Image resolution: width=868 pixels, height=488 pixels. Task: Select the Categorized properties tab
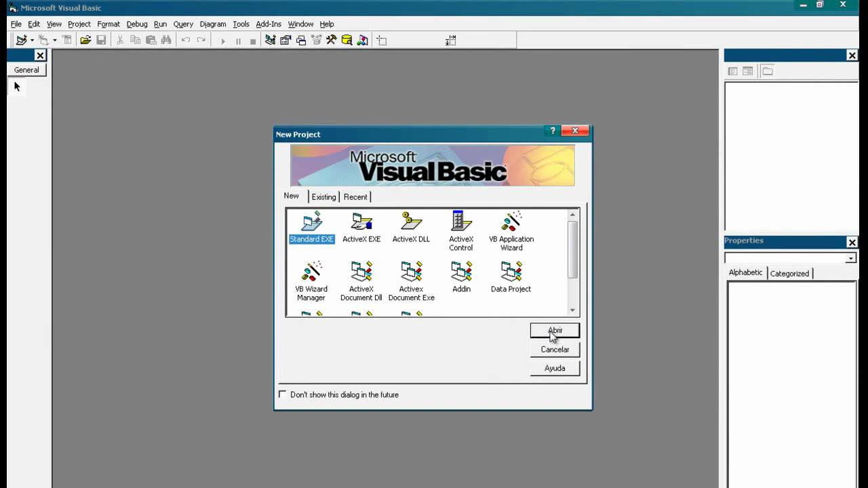tap(789, 273)
